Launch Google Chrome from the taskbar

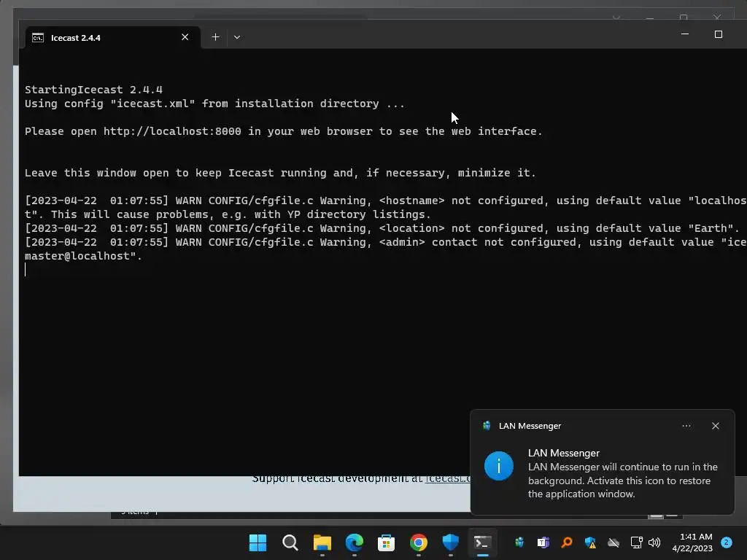418,542
